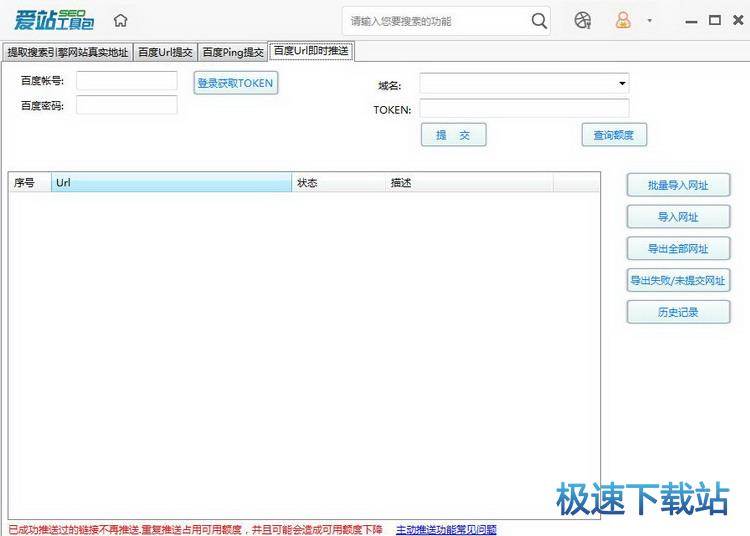The height and width of the screenshot is (536, 750).
Task: Sort by the Url column header
Action: point(171,183)
